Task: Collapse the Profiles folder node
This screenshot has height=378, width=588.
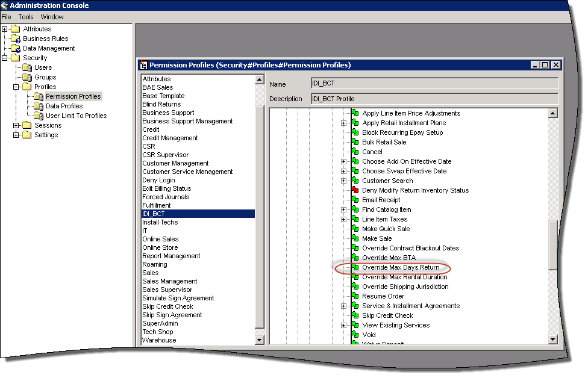Action: click(x=16, y=87)
